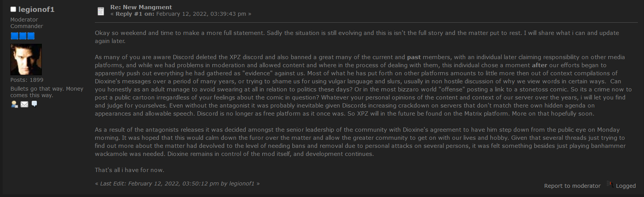Click the 'Moderator' group label
Viewport: 644px width, 197px height.
point(24,20)
